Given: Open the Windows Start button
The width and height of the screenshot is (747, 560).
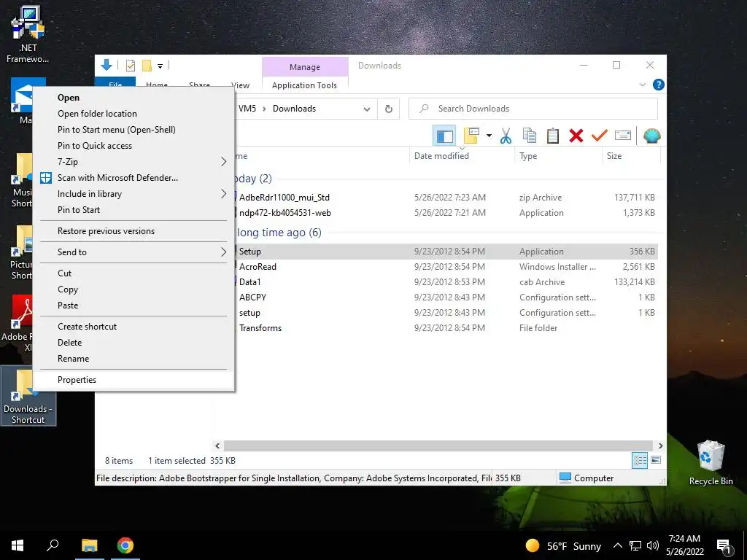Looking at the screenshot, I should point(18,545).
